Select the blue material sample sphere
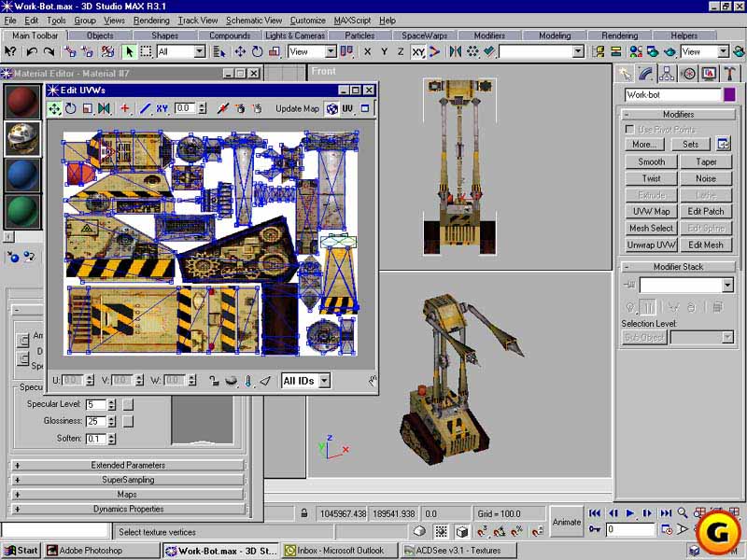The height and width of the screenshot is (560, 747). [x=21, y=175]
